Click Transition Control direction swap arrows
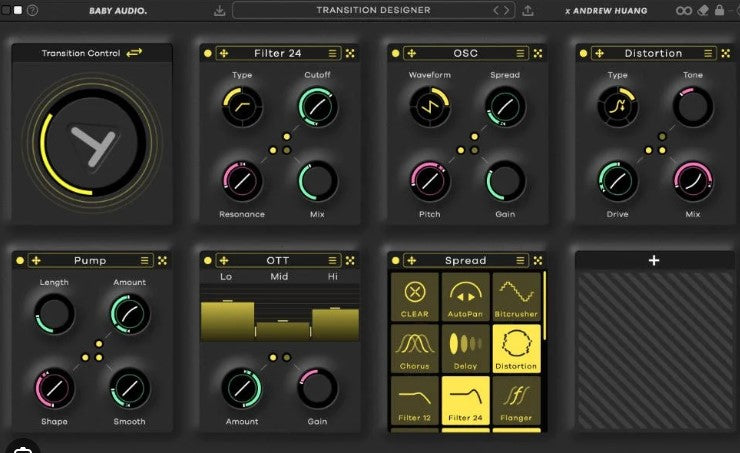Screen dimensions: 740x453 134,53
